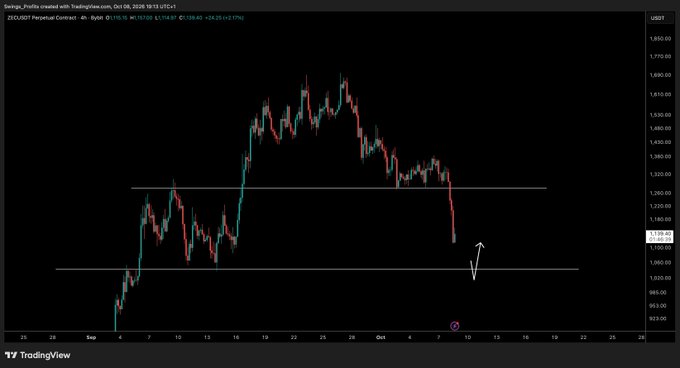This screenshot has height=368, width=680.
Task: Select the upper horizontal line on the chart
Action: pos(339,188)
